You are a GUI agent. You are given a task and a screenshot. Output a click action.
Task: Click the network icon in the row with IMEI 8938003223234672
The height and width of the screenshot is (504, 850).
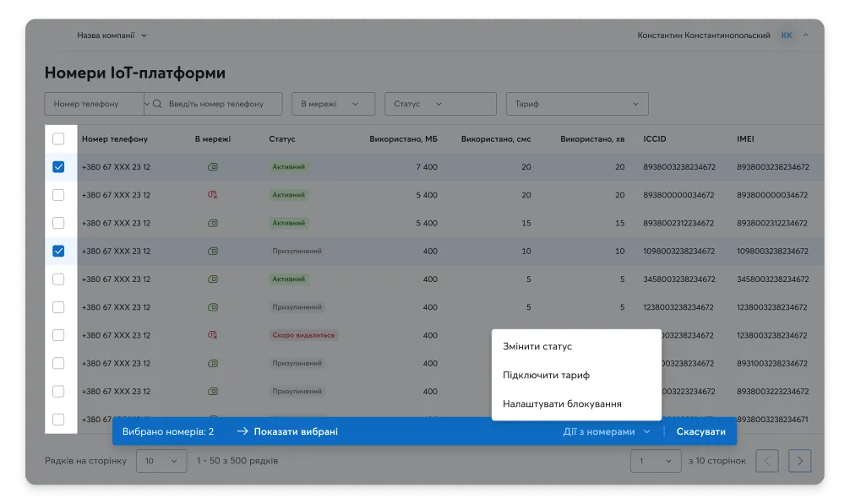[x=213, y=392]
